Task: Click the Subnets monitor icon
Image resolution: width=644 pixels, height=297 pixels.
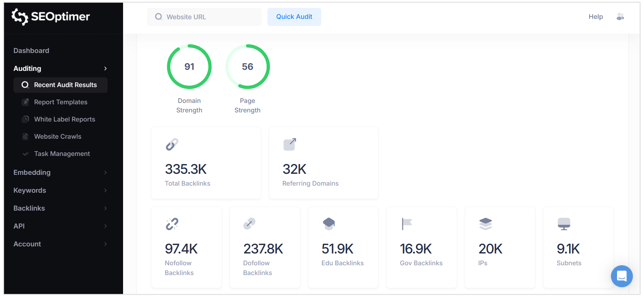Action: click(x=564, y=224)
